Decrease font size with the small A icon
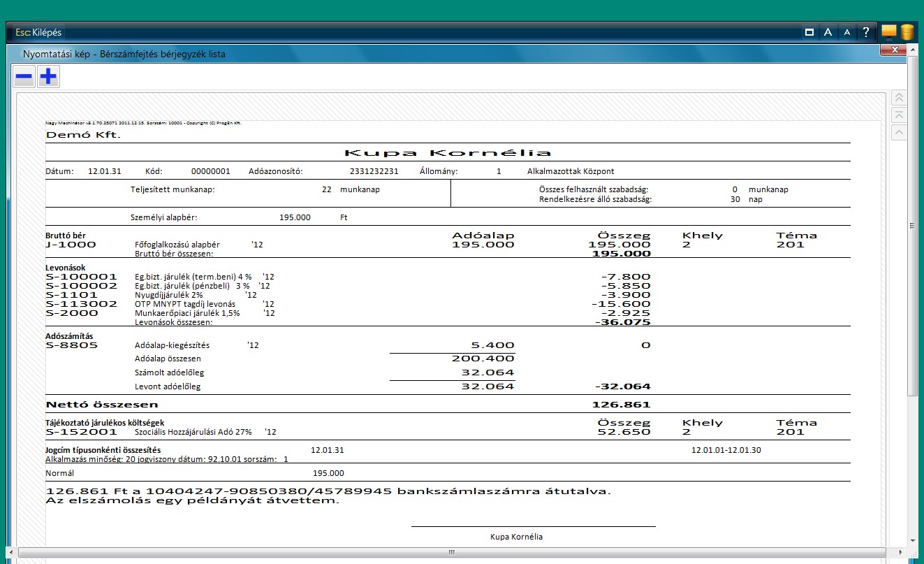 tap(847, 32)
